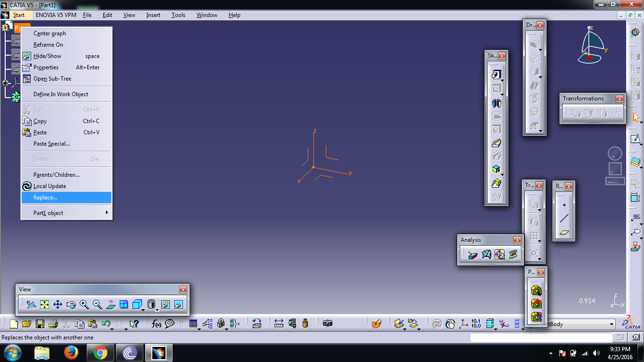Click the Fit All In icon in View toolbar
644x362 pixels.
point(45,304)
